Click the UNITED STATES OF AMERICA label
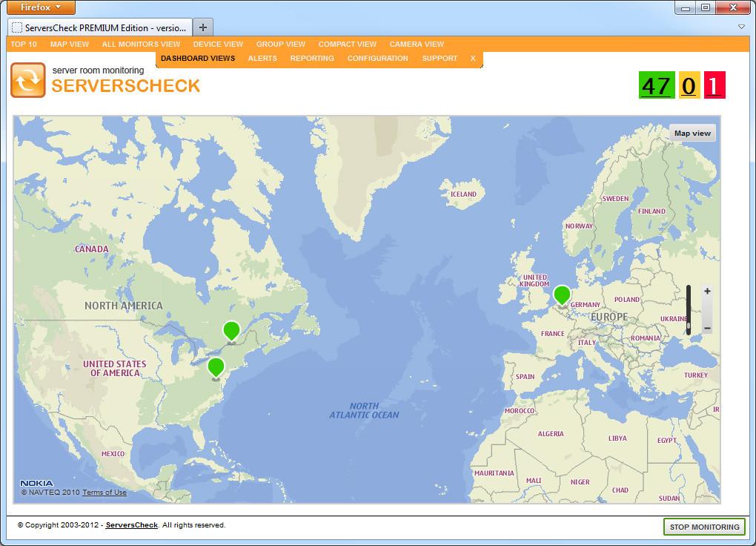Viewport: 756px width, 546px height. click(115, 369)
